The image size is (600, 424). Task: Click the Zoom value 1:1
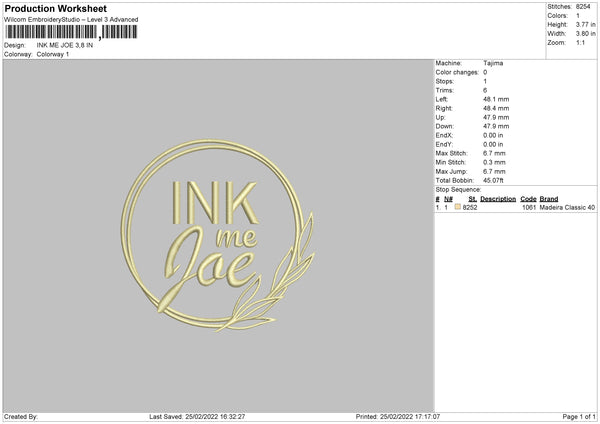click(580, 43)
